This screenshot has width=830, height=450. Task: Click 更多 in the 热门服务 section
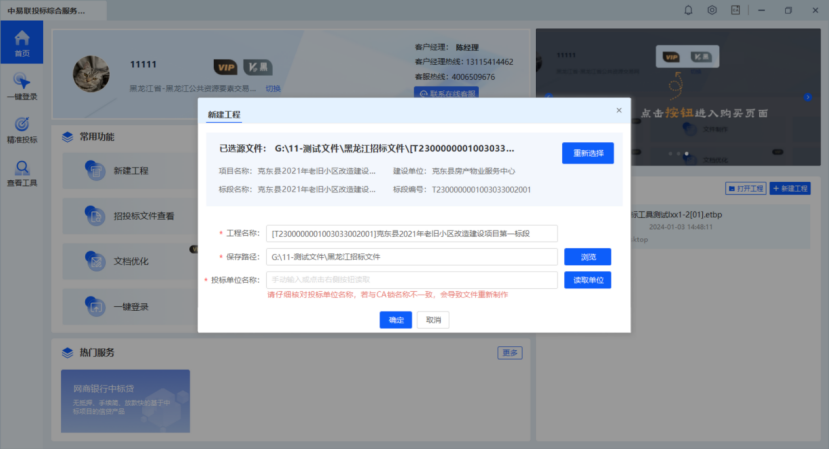coord(510,353)
